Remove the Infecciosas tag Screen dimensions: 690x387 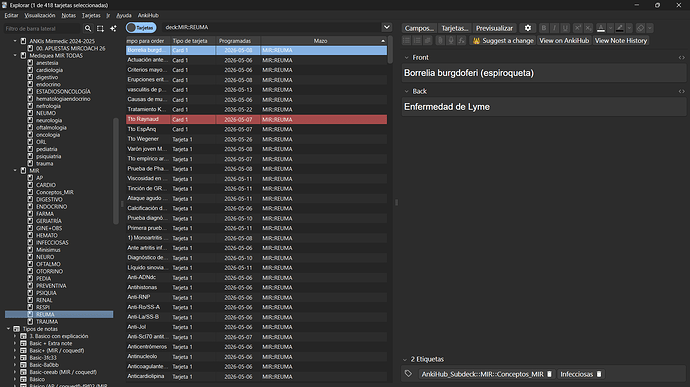pos(599,374)
